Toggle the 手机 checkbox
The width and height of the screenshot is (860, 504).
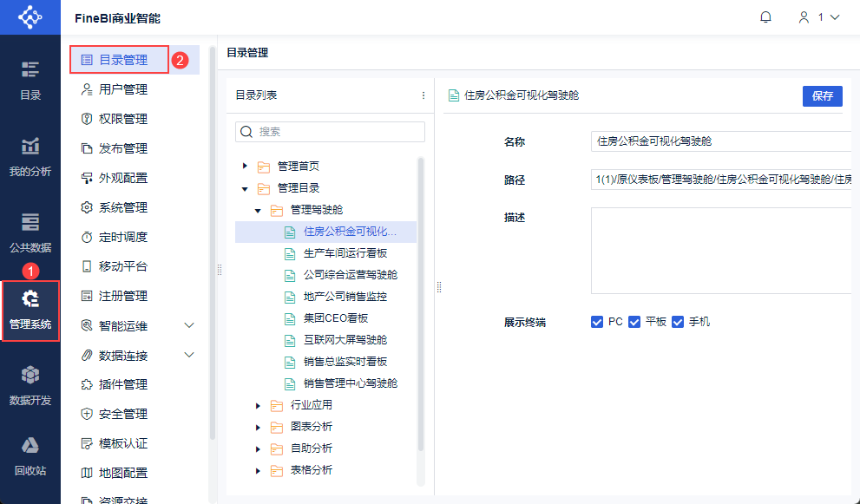[x=678, y=322]
